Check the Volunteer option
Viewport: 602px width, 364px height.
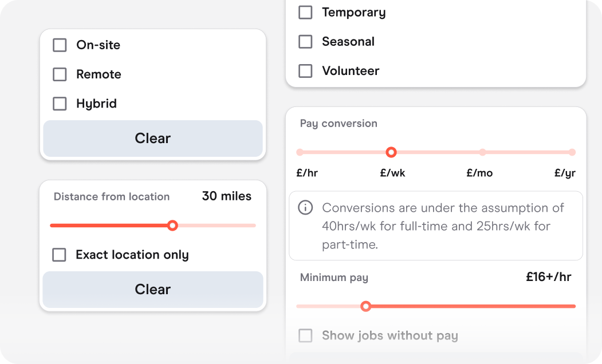305,71
